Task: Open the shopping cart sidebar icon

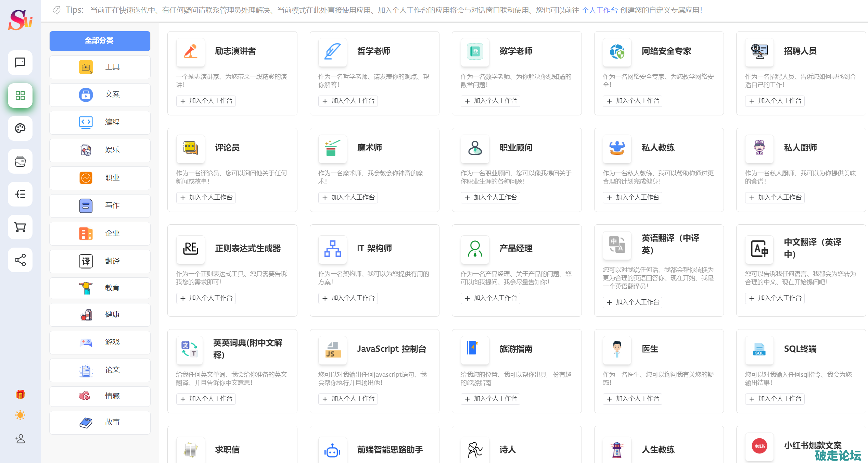Action: (x=20, y=227)
